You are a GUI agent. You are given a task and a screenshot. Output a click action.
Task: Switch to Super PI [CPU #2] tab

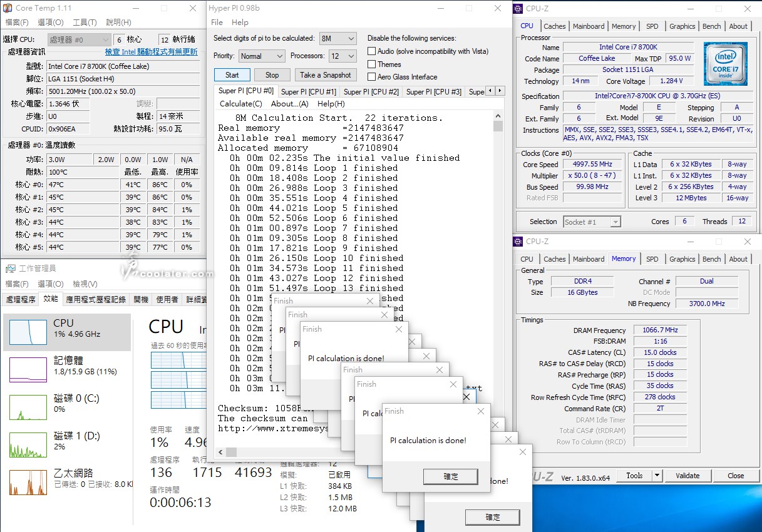(371, 91)
